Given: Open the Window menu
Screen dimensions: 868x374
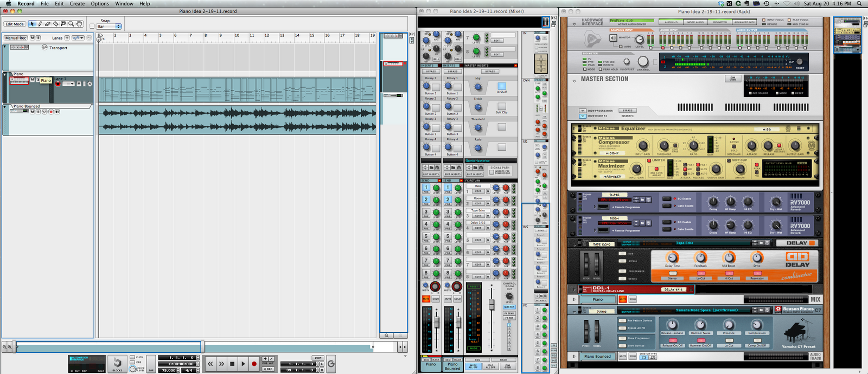Looking at the screenshot, I should click(124, 3).
